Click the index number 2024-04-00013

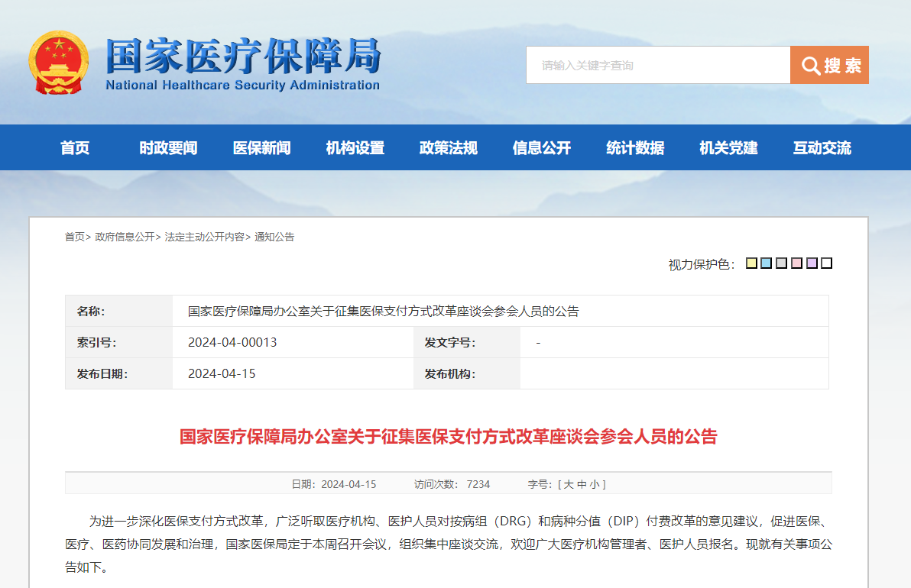pyautogui.click(x=232, y=342)
